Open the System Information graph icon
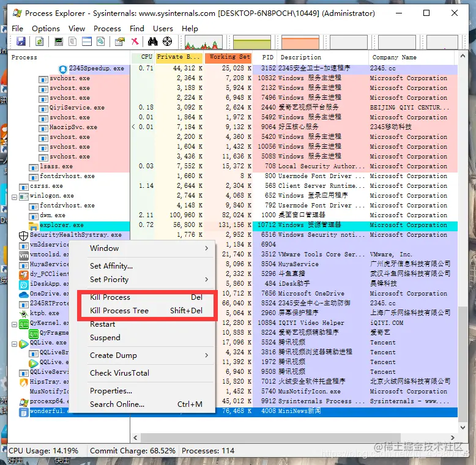Screen dimensions: 476x465 point(58,41)
